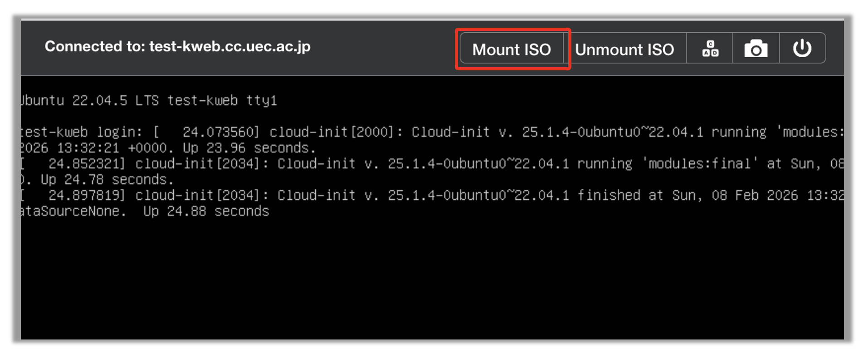Click the power icon in the toolbar

802,49
